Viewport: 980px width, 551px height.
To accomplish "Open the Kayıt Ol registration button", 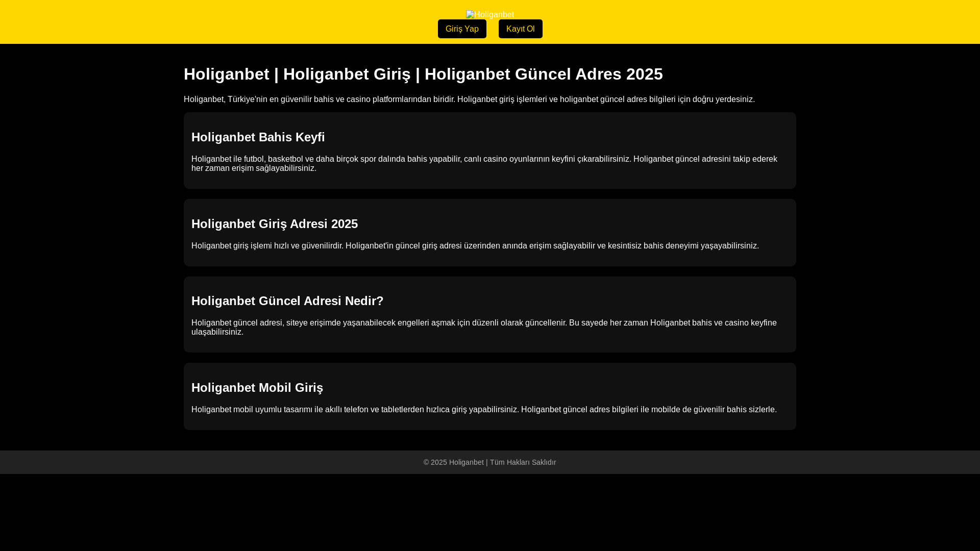I will point(520,29).
